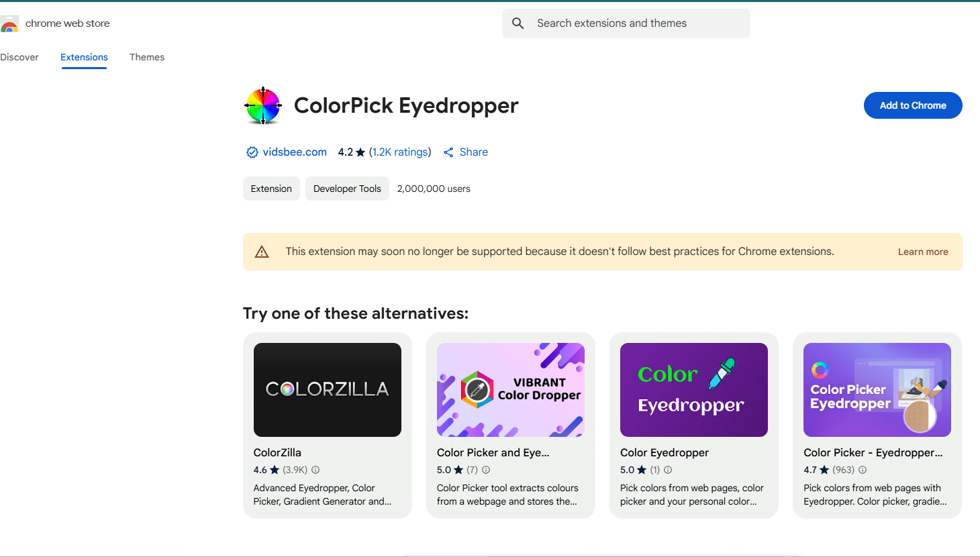Click the Share icon

448,152
